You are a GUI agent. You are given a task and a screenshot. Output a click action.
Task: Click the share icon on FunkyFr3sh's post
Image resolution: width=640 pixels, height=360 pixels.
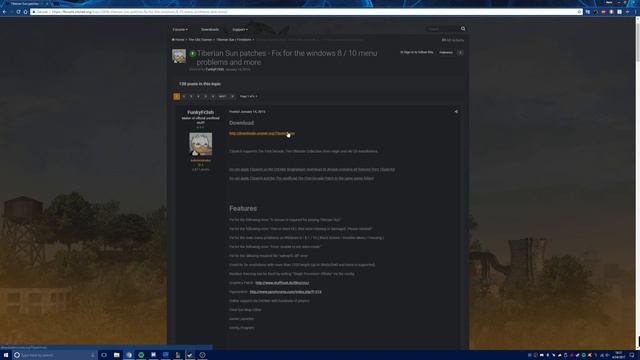pos(456,111)
